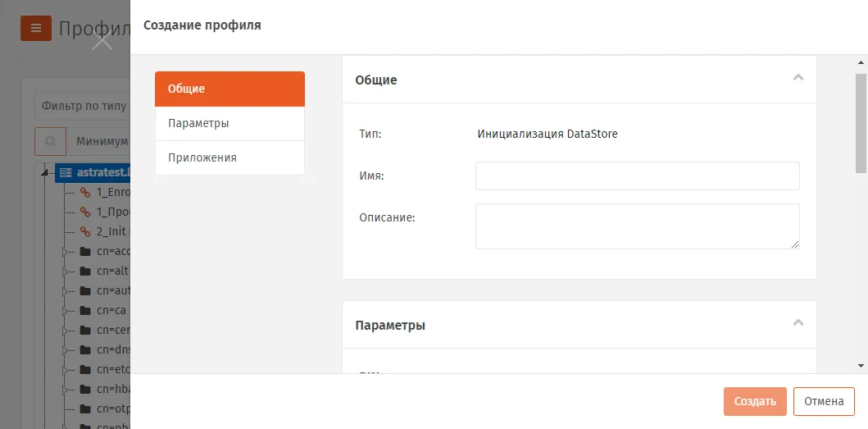Select the Общие sidebar tab

(x=229, y=89)
